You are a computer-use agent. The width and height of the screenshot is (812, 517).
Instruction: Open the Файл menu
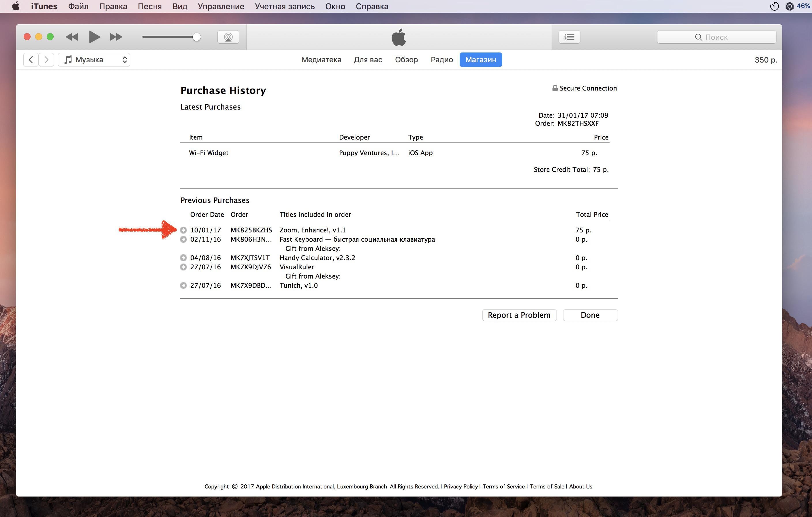(78, 6)
